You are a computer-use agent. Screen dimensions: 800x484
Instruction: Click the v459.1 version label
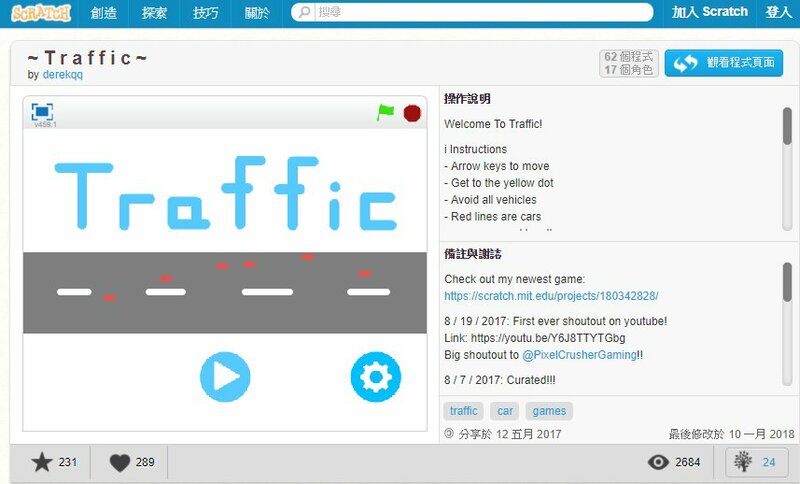(x=45, y=124)
